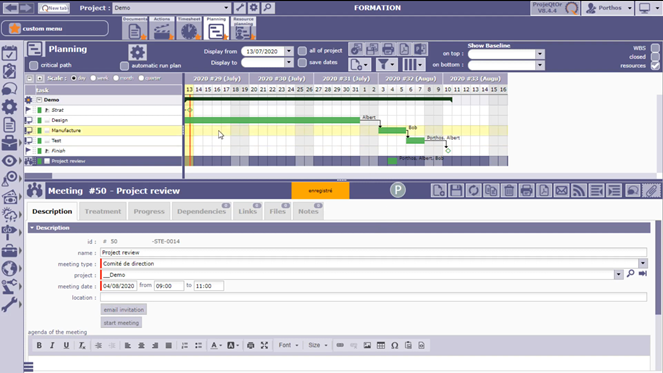Collapse the Demo project row
Screen dimensions: 663x373
tap(39, 100)
